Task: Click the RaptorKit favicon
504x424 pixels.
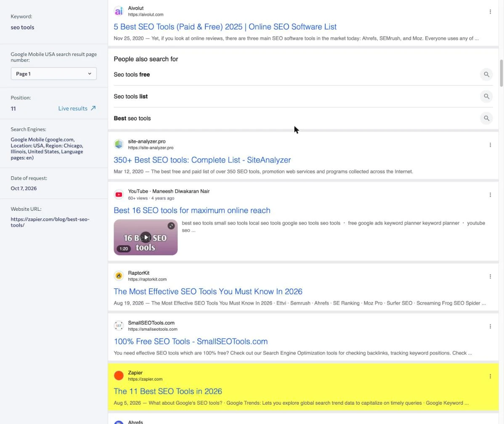Action: (119, 276)
